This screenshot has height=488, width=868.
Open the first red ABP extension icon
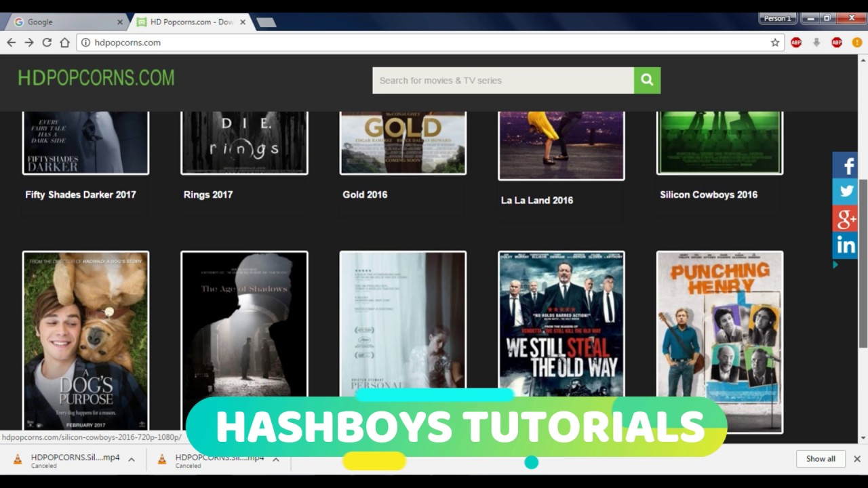pos(796,42)
